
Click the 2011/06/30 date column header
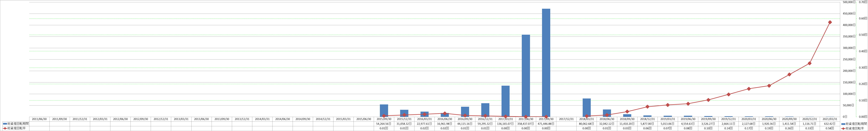39,119
